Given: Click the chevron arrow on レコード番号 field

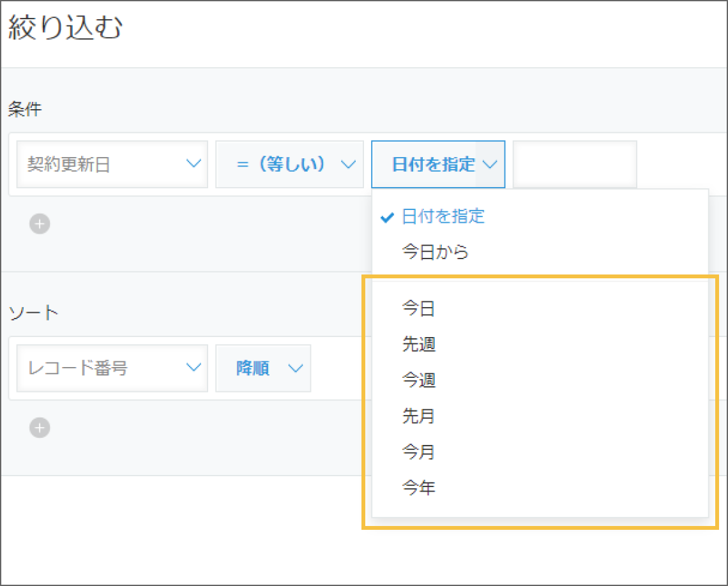Looking at the screenshot, I should [193, 368].
